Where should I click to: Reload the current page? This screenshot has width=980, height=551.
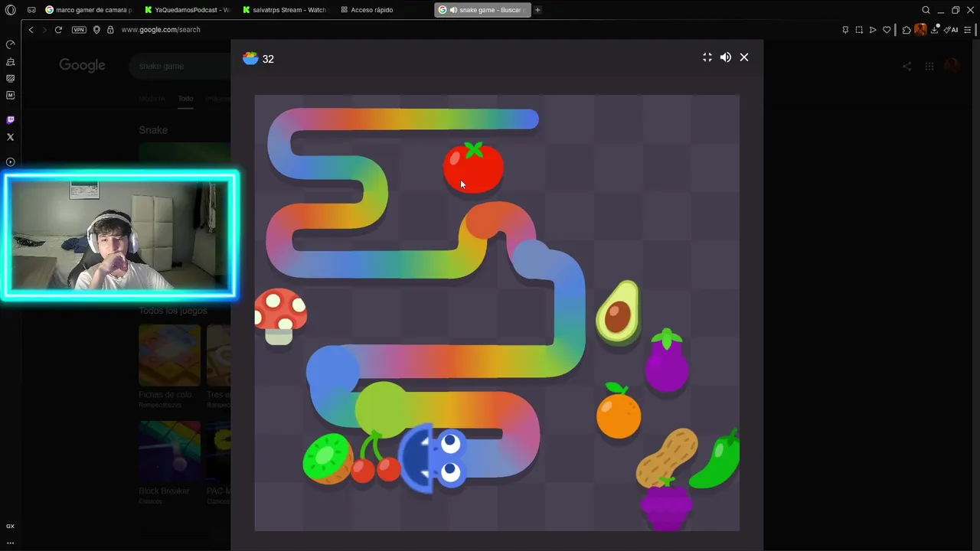[58, 30]
